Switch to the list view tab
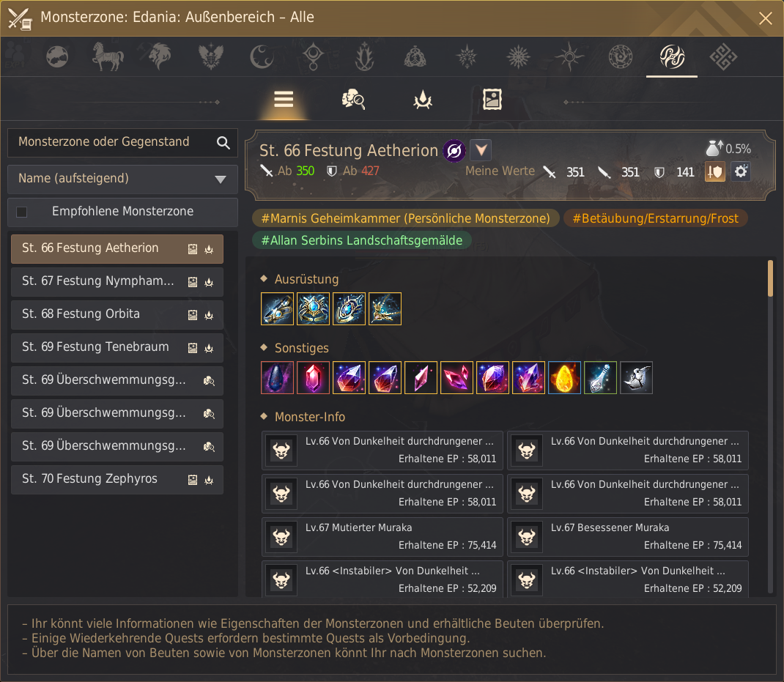 click(284, 100)
